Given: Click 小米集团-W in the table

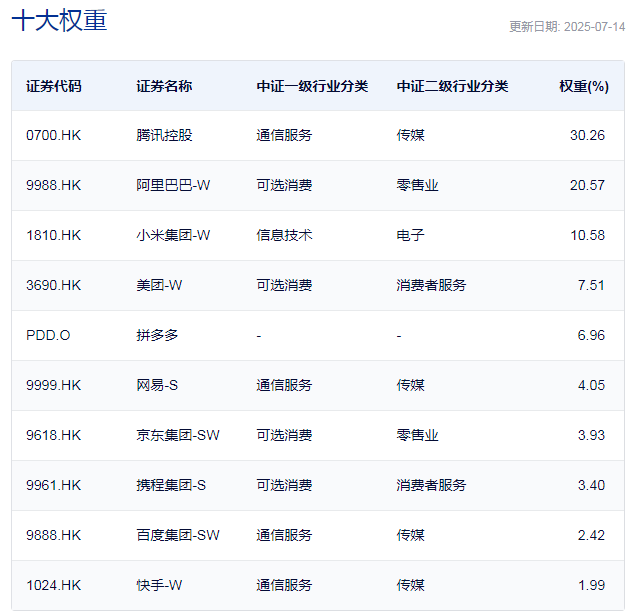Looking at the screenshot, I should [x=173, y=235].
